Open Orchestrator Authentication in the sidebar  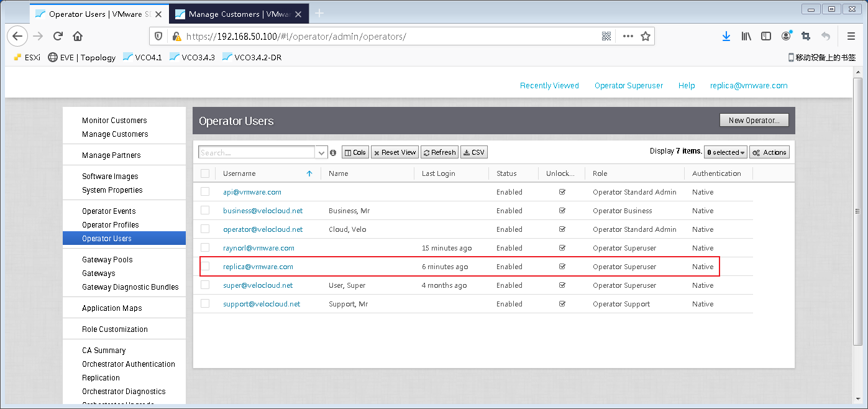[129, 364]
